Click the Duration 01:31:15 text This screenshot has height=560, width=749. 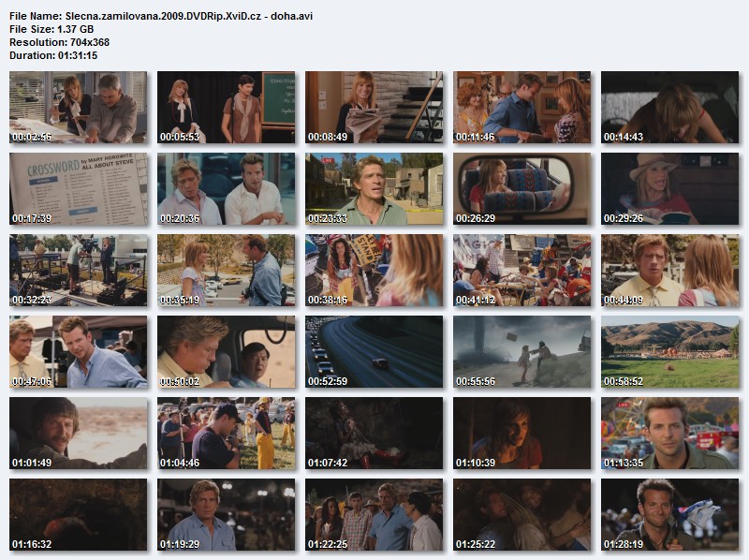click(52, 55)
